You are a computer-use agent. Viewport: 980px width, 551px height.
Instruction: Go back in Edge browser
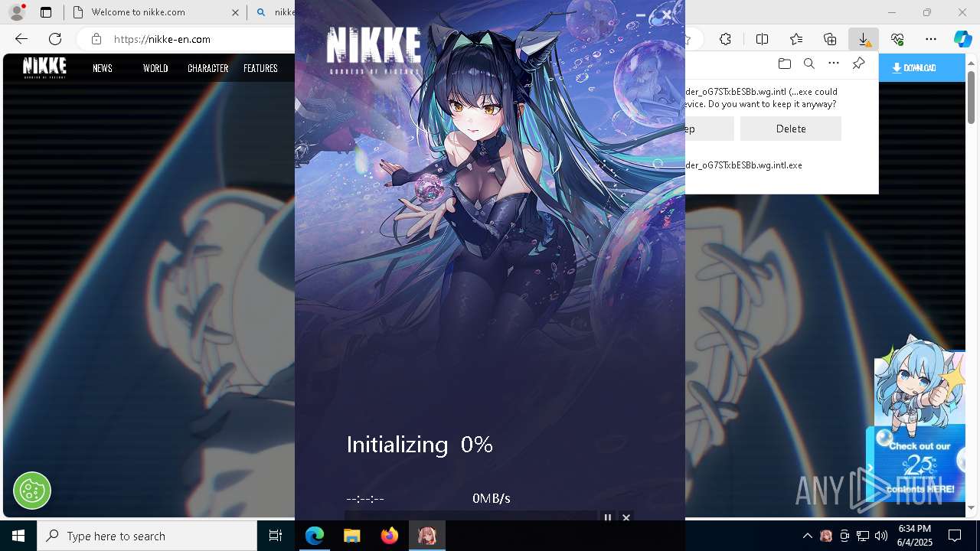(x=21, y=39)
